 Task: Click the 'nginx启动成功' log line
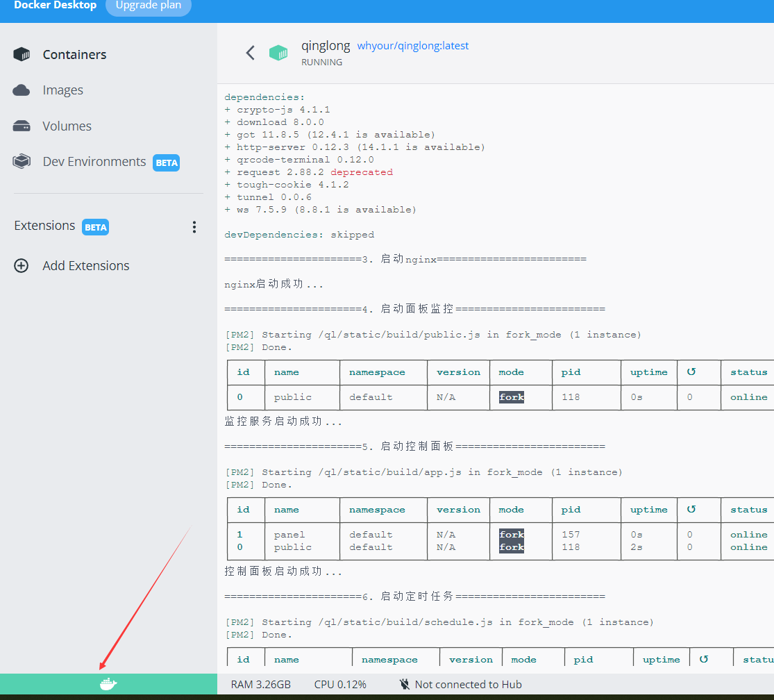point(274,284)
